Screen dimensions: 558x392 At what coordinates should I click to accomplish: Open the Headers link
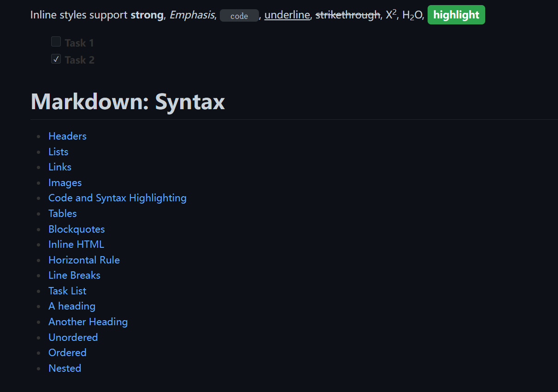67,136
